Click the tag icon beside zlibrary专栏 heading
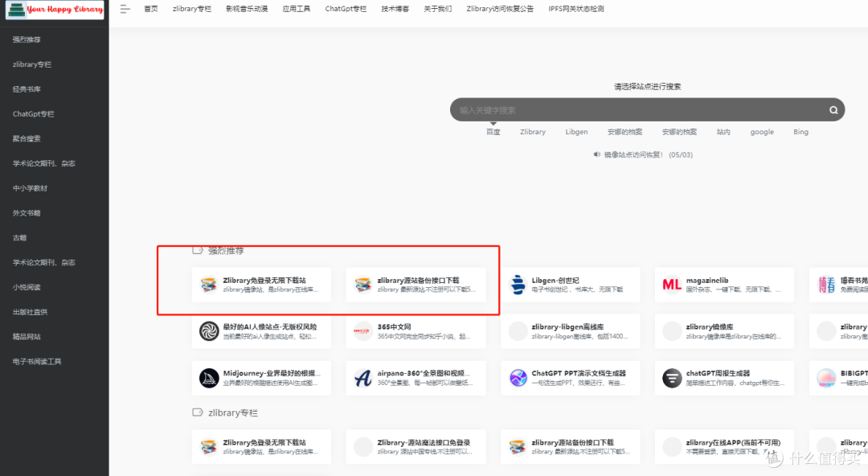 tap(198, 412)
